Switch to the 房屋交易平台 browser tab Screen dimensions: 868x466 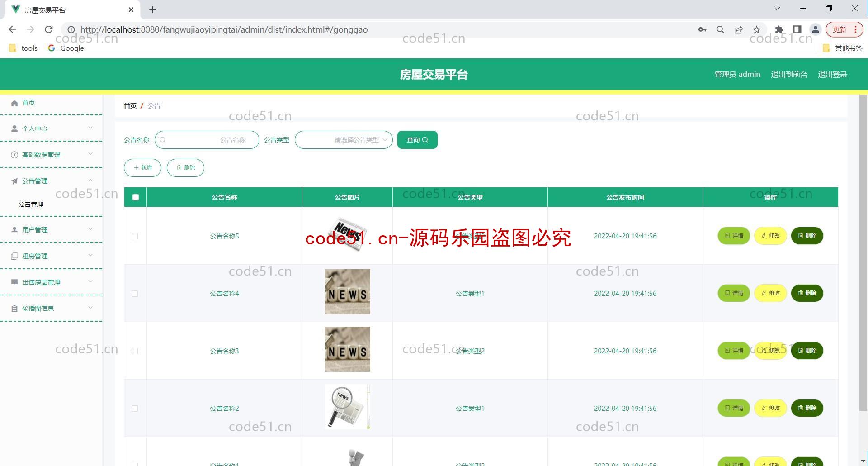(72, 10)
